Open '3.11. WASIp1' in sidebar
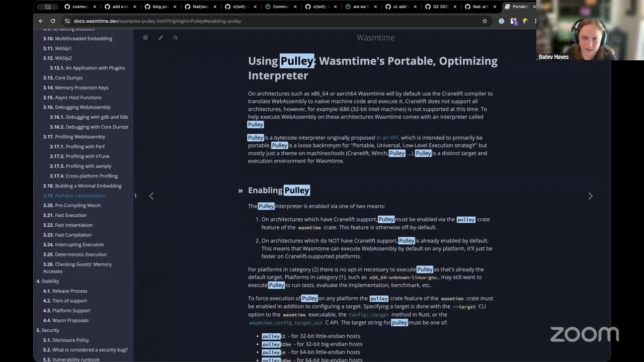This screenshot has width=644, height=362. pyautogui.click(x=57, y=48)
